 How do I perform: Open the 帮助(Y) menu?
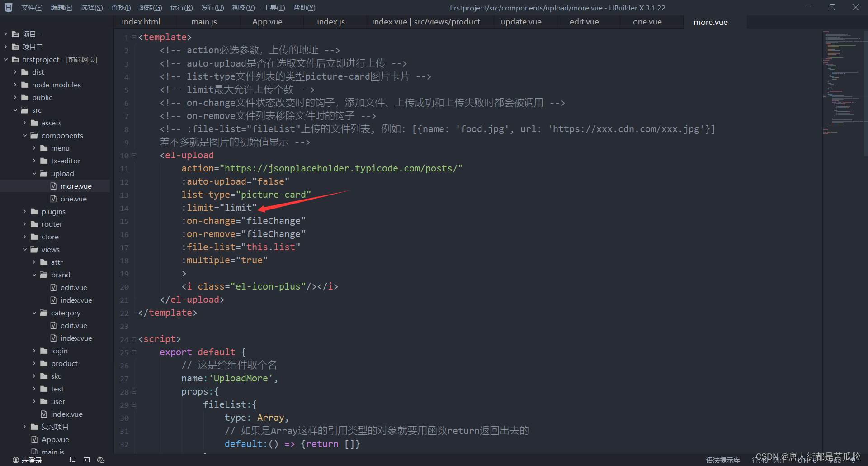(x=304, y=8)
